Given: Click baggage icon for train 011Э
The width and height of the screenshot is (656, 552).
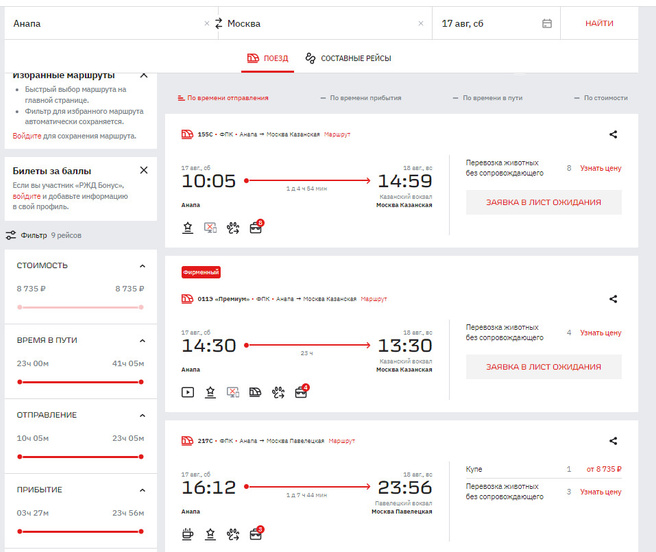Looking at the screenshot, I should coord(301,392).
